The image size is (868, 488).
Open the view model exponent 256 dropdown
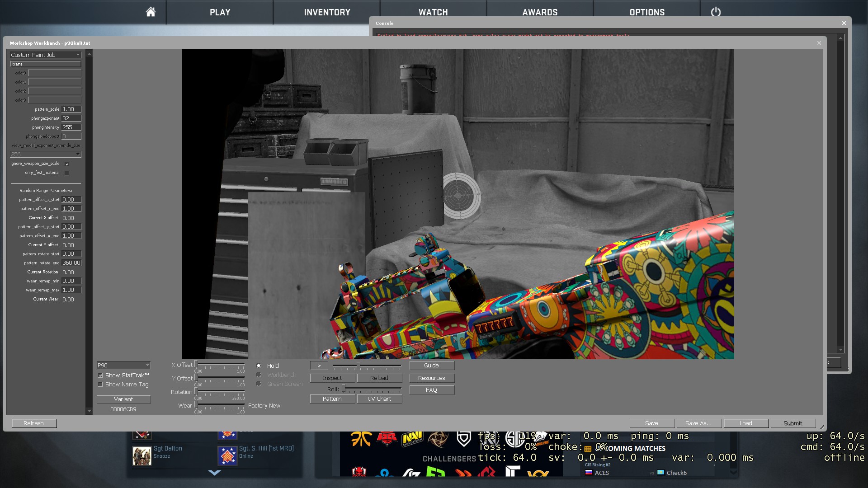[x=45, y=154]
